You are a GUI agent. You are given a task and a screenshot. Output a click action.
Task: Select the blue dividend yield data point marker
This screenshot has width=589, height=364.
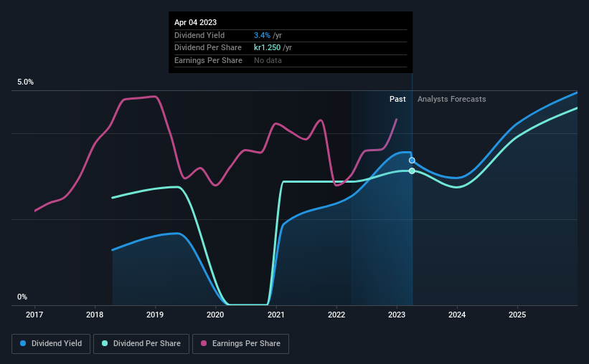point(412,161)
